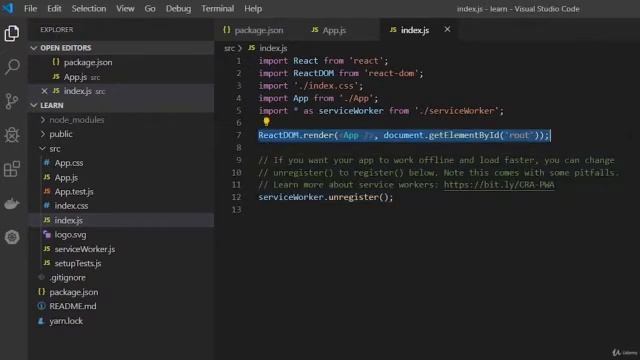This screenshot has height=360, width=640.
Task: Click the lightbulb code action icon
Action: (x=266, y=121)
